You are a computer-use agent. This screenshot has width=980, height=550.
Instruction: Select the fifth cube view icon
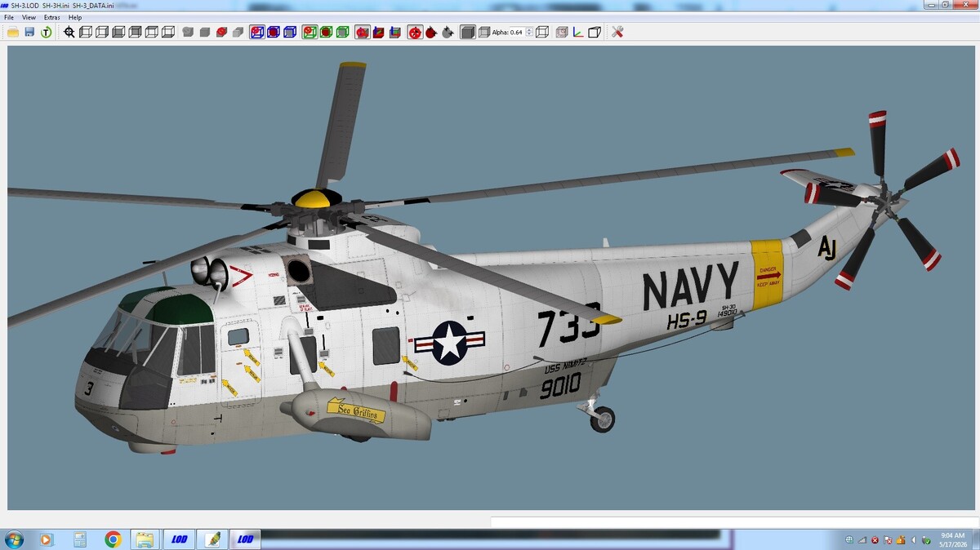click(151, 32)
